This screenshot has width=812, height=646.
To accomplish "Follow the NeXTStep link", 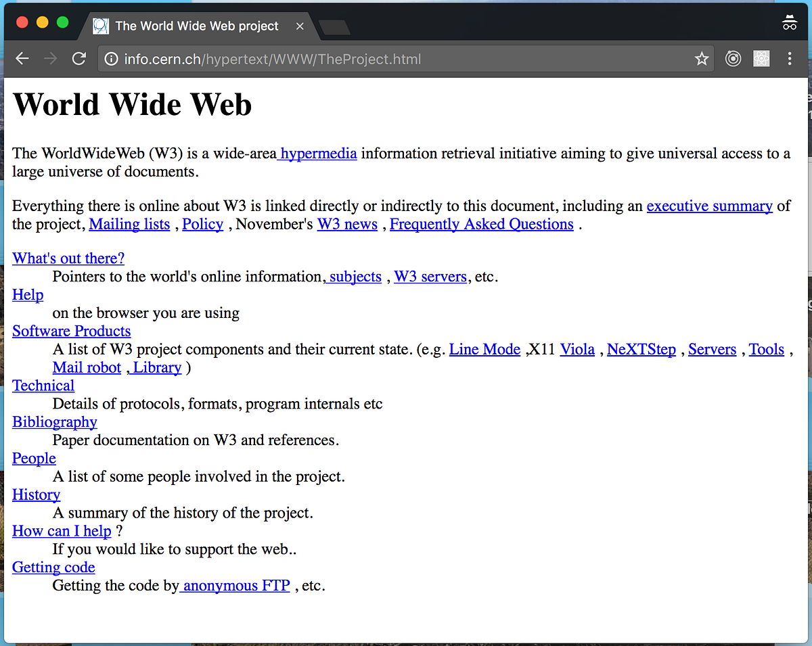I will (x=641, y=349).
